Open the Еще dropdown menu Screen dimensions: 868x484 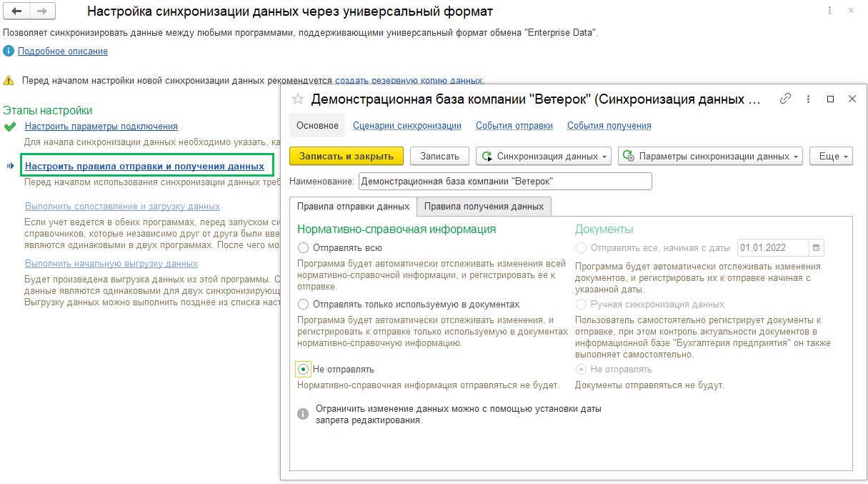pos(832,156)
